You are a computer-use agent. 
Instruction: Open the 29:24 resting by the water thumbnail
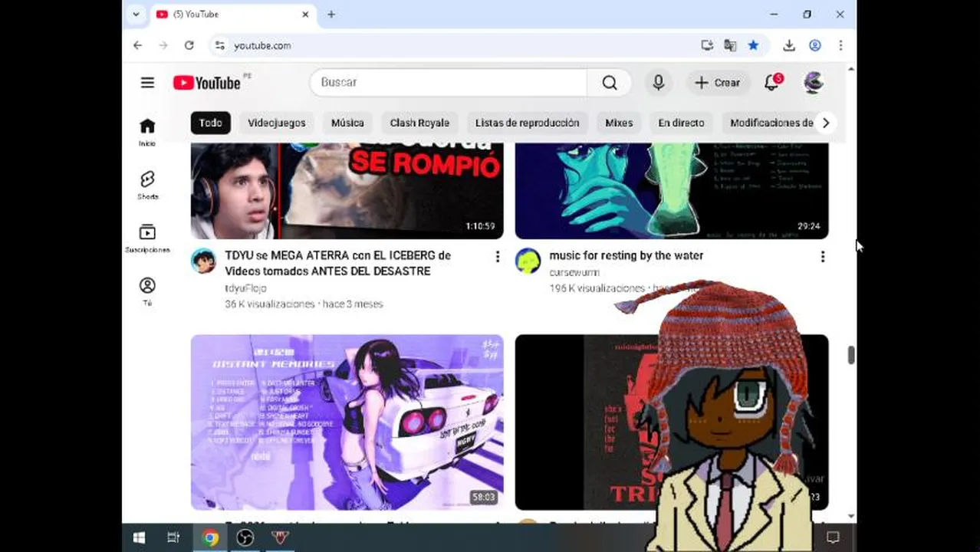coord(672,191)
